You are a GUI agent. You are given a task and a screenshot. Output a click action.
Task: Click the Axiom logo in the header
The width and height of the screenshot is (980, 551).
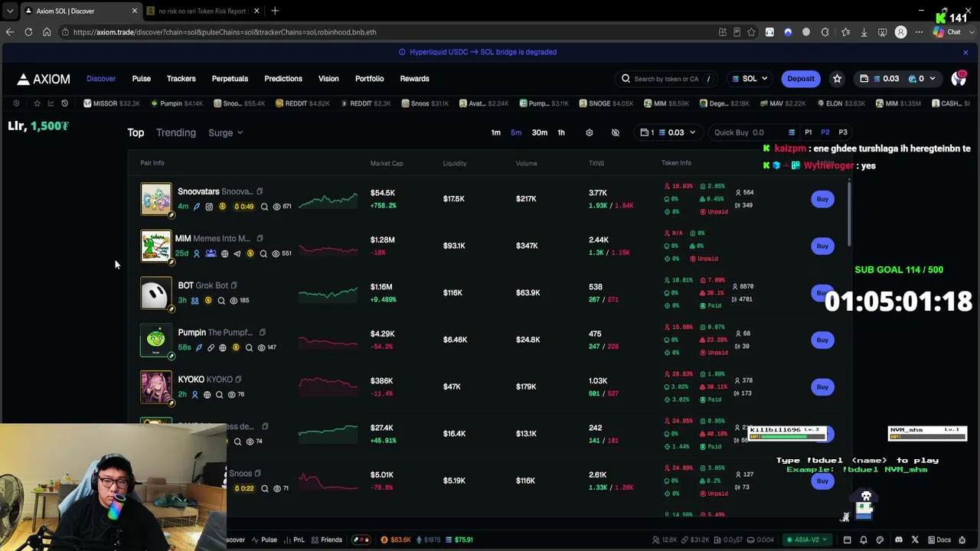click(44, 79)
